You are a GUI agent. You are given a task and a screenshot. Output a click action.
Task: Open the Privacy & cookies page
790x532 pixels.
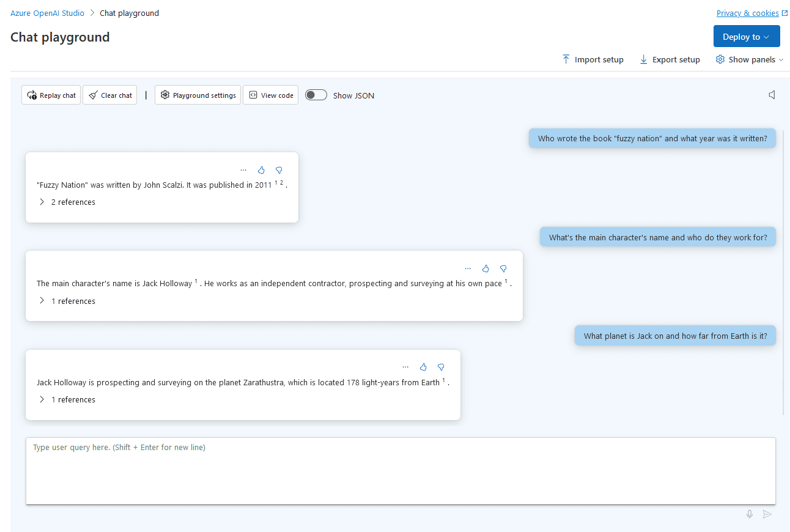pos(748,13)
